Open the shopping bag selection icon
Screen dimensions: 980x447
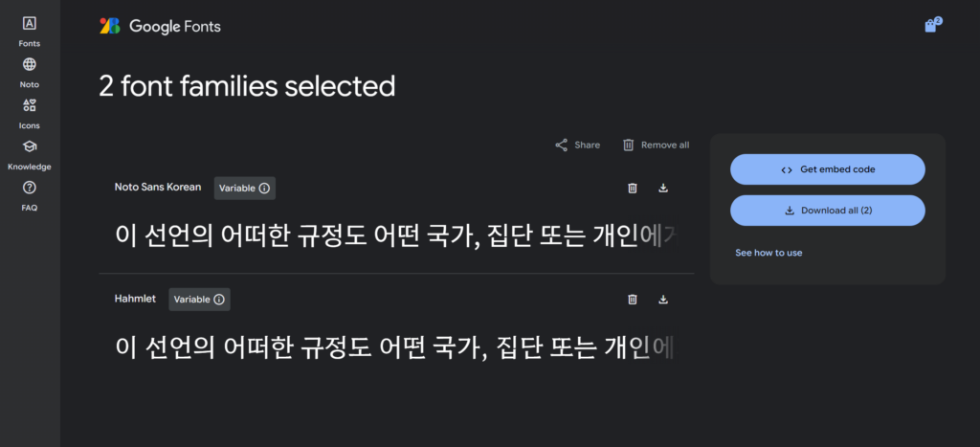pos(931,26)
